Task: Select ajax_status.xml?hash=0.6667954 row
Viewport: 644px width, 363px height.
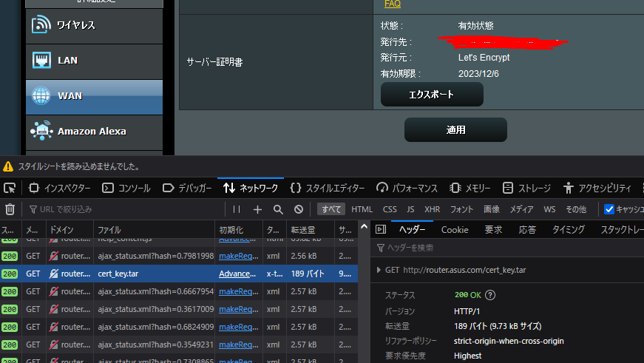Action: click(x=179, y=291)
